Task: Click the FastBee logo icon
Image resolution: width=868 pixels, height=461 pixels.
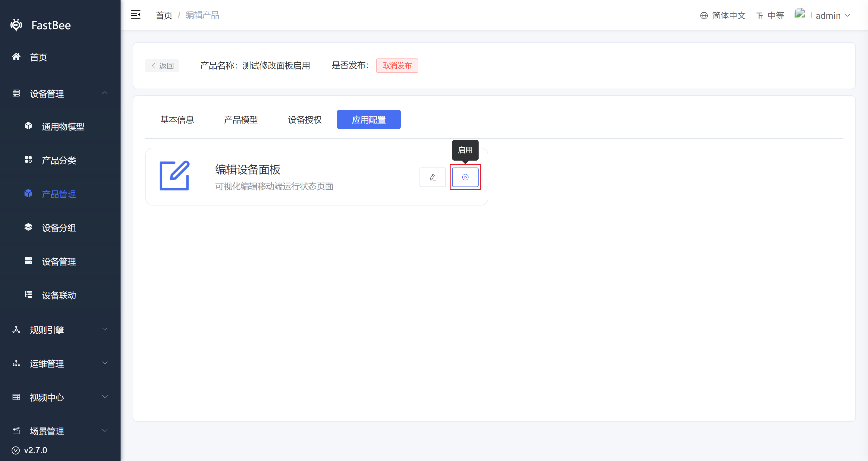Action: click(16, 25)
